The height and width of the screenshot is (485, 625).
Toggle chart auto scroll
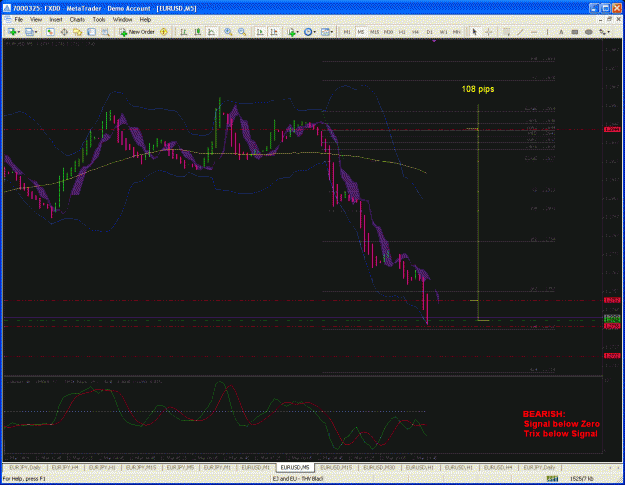click(x=260, y=32)
